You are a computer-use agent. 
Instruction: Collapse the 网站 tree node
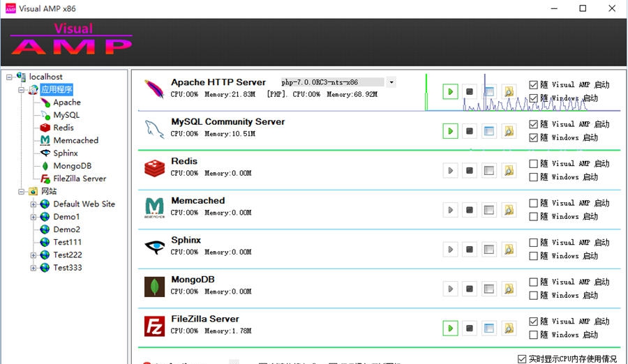[x=21, y=191]
